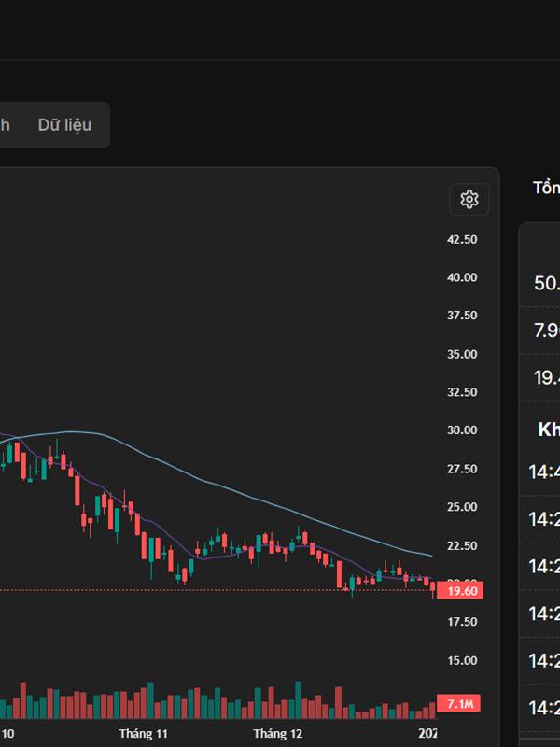Click the 35.00 price axis label

click(462, 354)
